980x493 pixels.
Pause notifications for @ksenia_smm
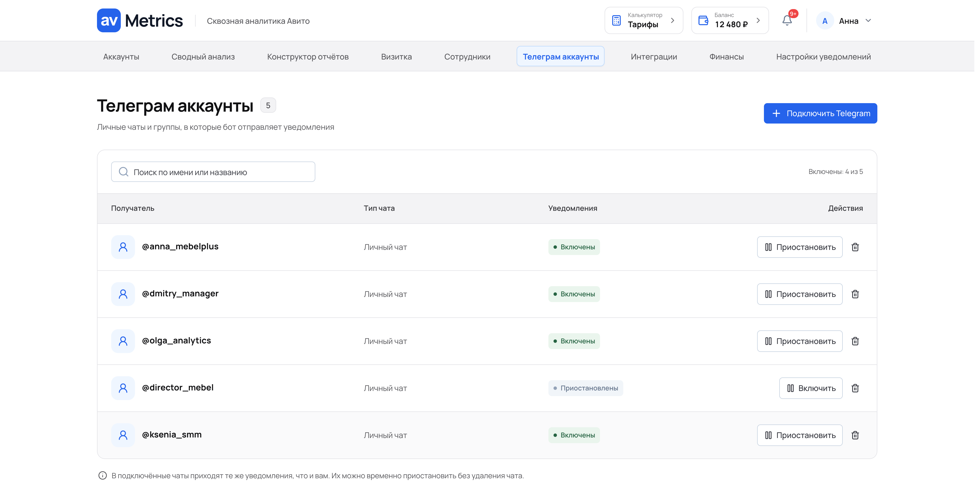tap(800, 435)
